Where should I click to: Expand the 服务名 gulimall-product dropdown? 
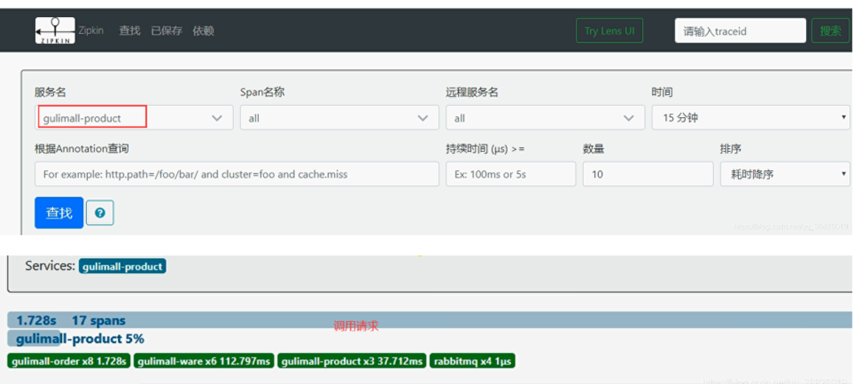coord(134,118)
